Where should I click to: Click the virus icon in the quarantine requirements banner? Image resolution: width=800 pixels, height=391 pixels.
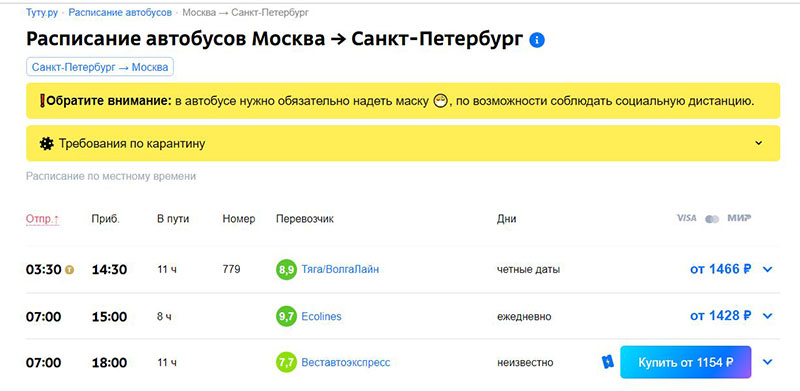coord(46,143)
